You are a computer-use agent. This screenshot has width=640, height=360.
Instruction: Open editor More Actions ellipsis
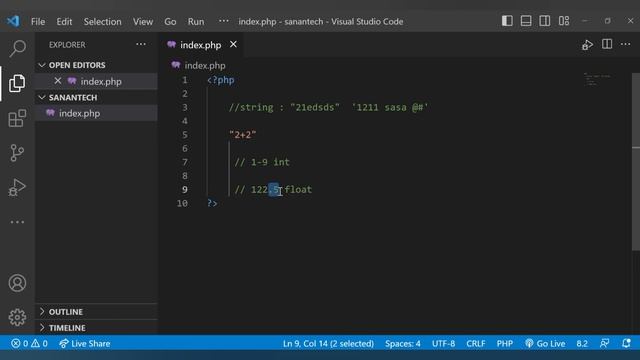(x=625, y=44)
